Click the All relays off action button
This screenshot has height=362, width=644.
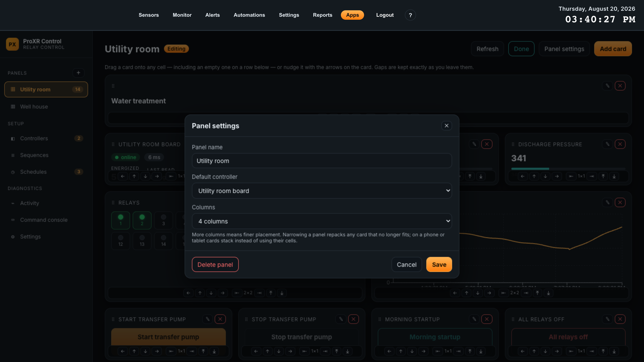click(x=568, y=337)
